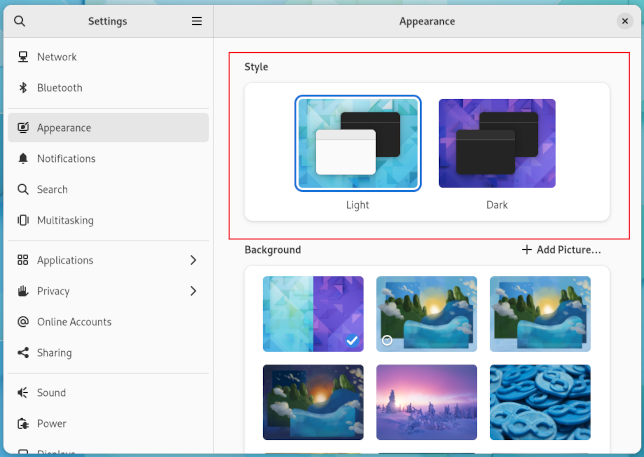Click the checkmark badge on selected wallpaper

(x=352, y=340)
